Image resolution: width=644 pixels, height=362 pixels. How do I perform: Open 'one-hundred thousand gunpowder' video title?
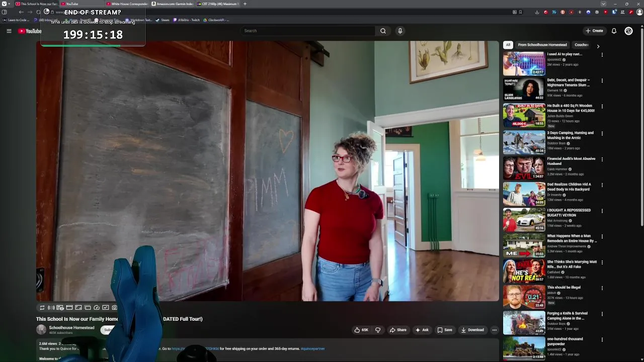[565, 341]
